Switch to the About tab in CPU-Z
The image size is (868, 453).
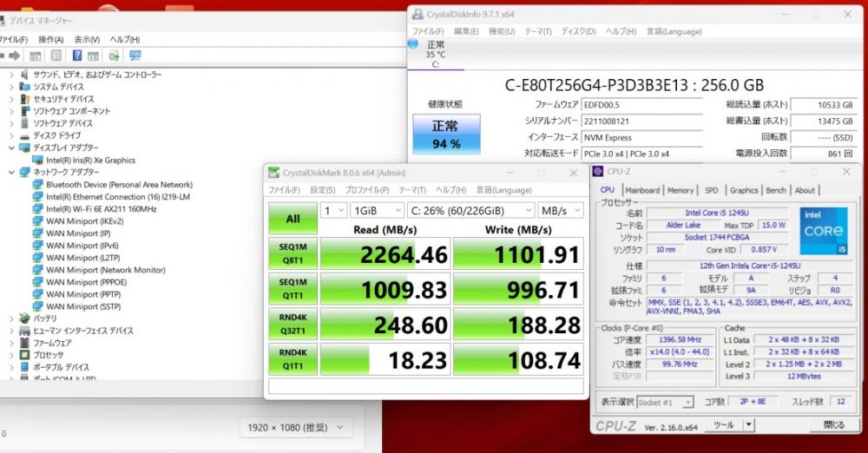coord(805,190)
